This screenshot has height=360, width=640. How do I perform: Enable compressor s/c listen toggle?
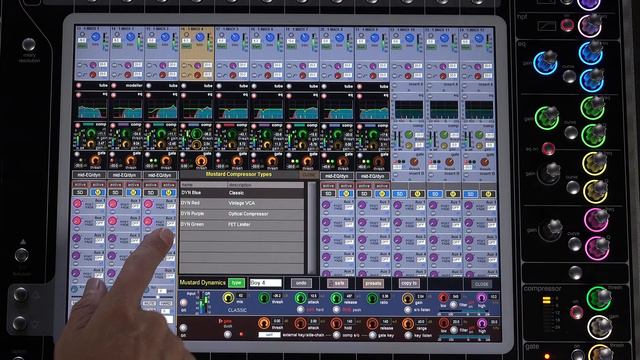(x=408, y=310)
